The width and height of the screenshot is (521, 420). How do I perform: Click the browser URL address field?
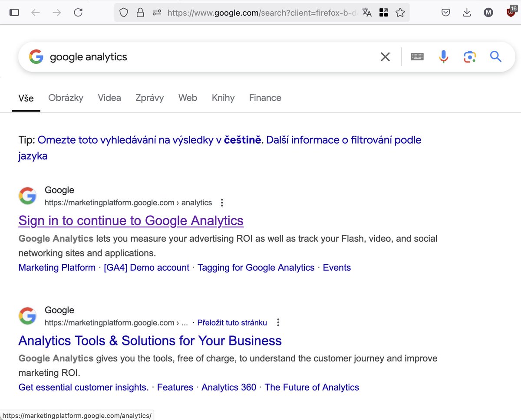click(262, 13)
